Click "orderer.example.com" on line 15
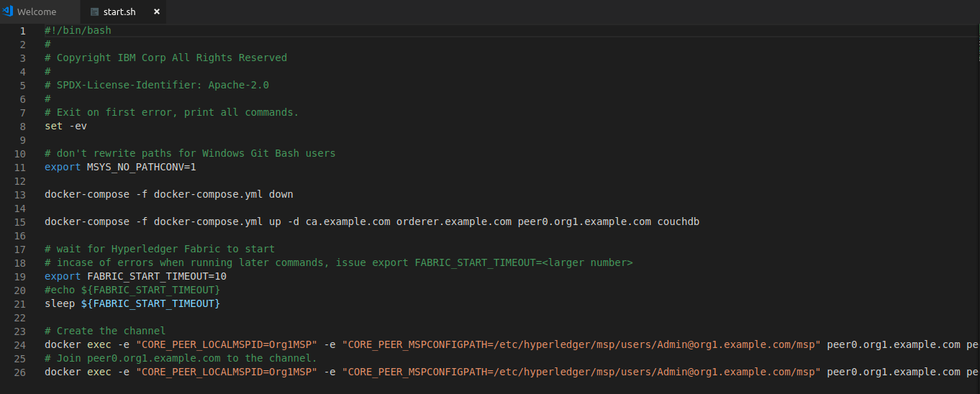The width and height of the screenshot is (980, 394). tap(454, 221)
